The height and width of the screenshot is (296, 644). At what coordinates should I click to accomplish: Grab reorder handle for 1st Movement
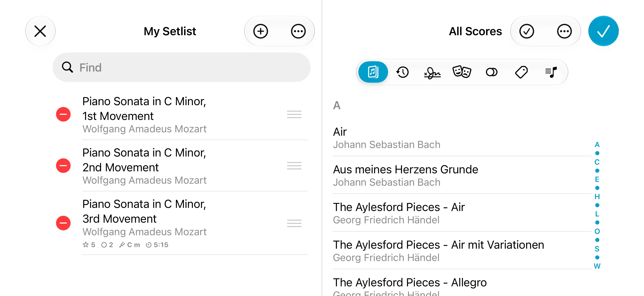(x=294, y=115)
